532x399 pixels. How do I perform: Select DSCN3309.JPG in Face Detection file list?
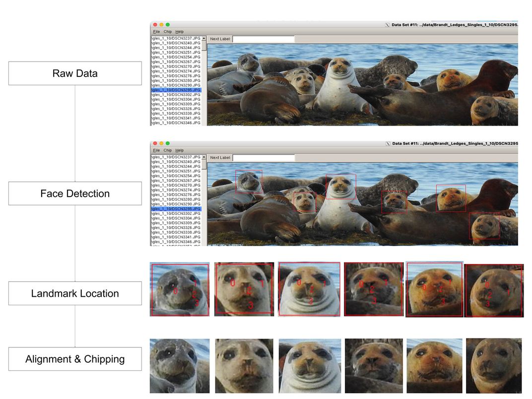[176, 223]
